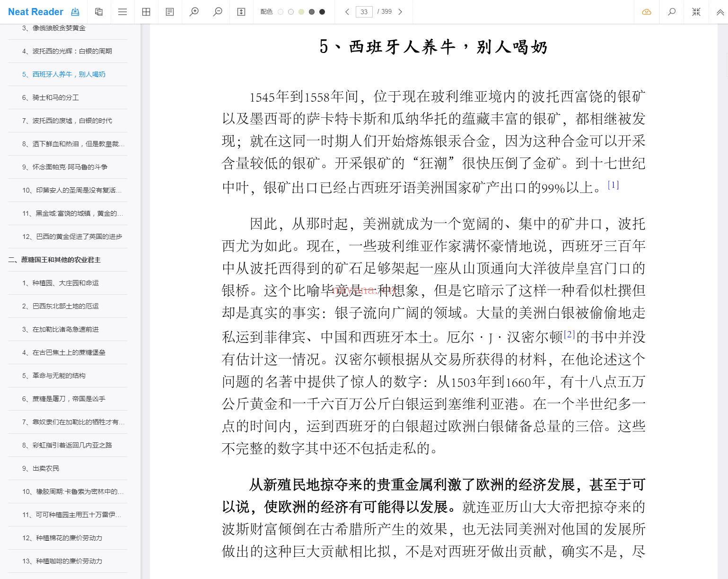Click the exit fullscreen collapse icon
This screenshot has width=728, height=579.
tap(696, 12)
